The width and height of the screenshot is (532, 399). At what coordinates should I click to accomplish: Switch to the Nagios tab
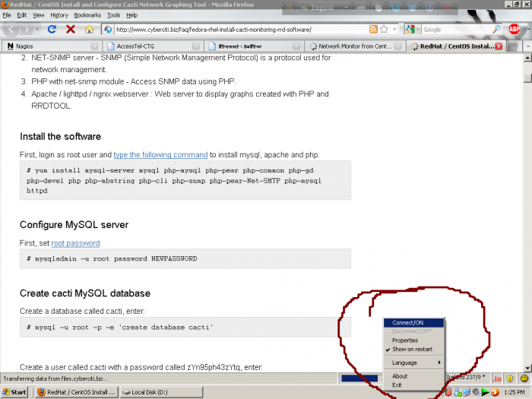click(51, 46)
